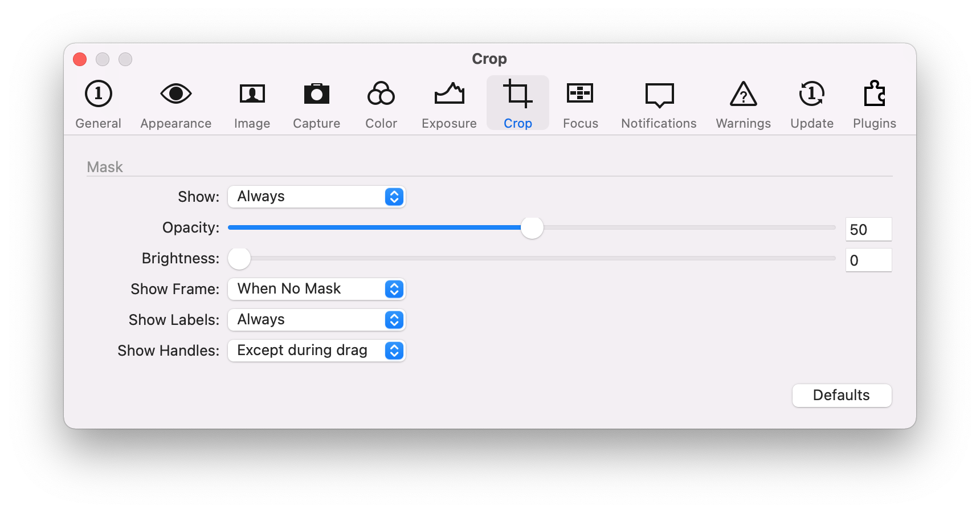Screen dimensions: 980x513
Task: Expand the Show Handles dropdown
Action: pos(316,351)
